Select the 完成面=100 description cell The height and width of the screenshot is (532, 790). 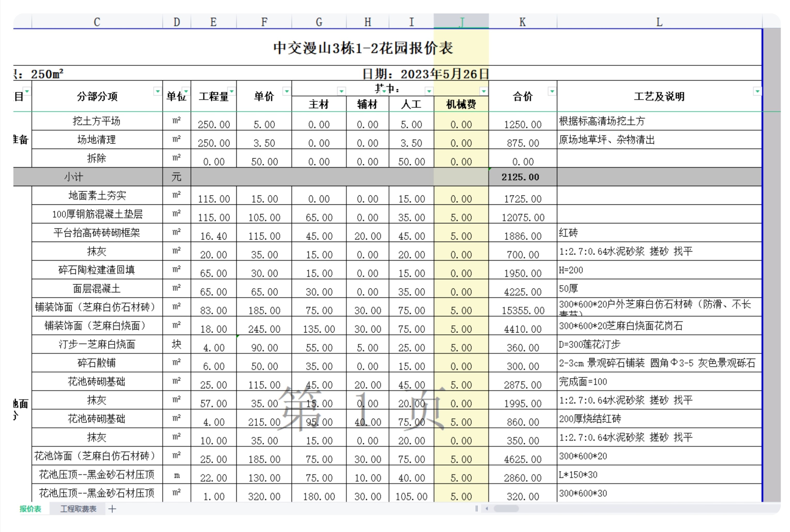click(x=659, y=382)
